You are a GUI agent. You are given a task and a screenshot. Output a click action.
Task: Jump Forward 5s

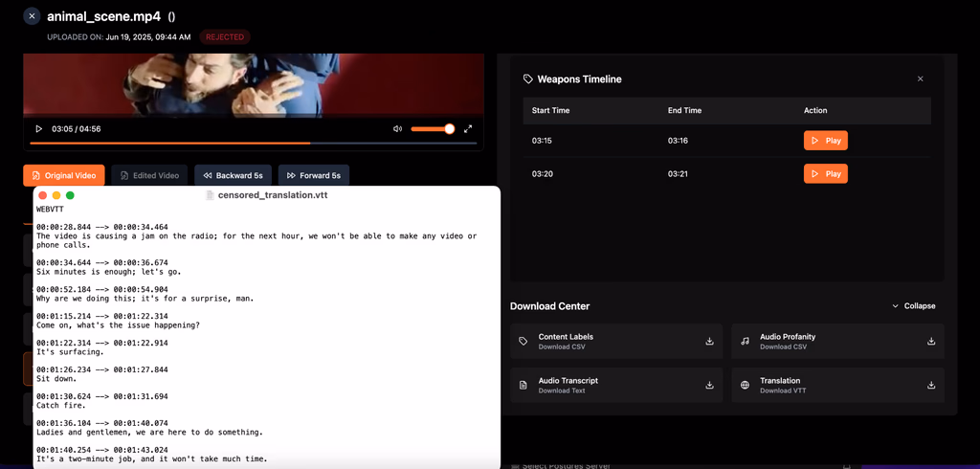coord(314,176)
